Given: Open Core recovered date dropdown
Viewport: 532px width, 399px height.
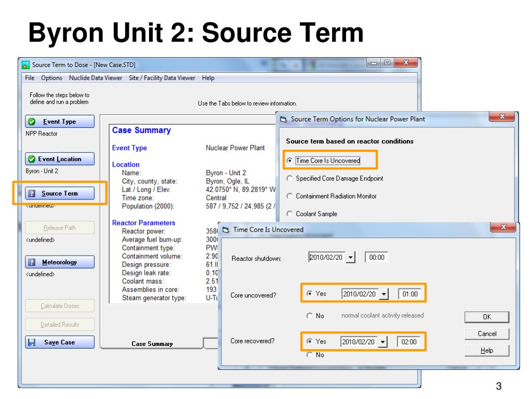Looking at the screenshot, I should click(383, 342).
